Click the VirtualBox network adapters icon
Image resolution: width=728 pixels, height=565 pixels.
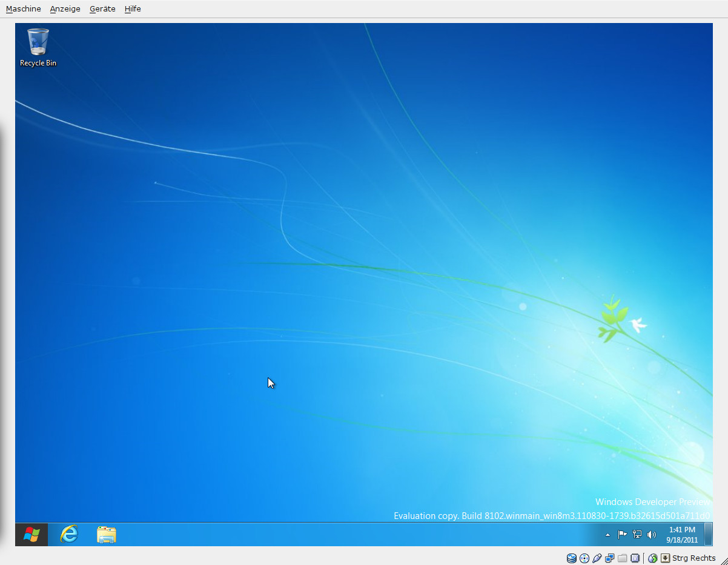(x=610, y=558)
